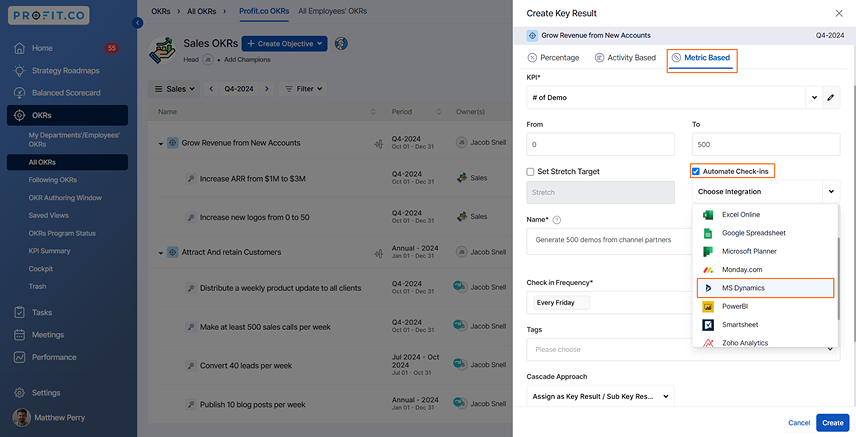Switch to Activity Based tab
The height and width of the screenshot is (437, 856).
click(625, 58)
